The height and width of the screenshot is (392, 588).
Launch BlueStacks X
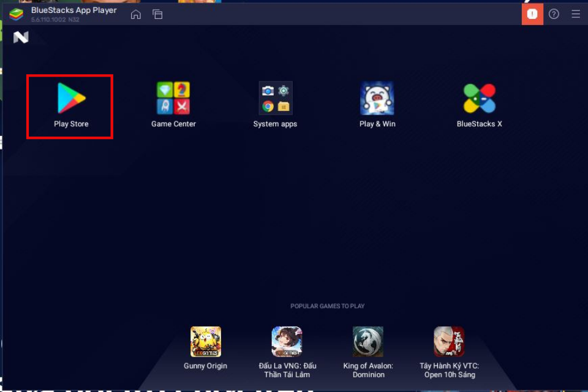(479, 98)
